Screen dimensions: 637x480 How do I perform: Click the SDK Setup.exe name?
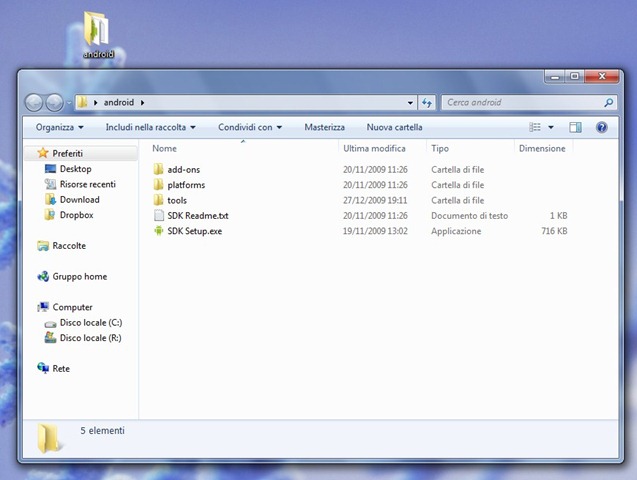(x=195, y=231)
